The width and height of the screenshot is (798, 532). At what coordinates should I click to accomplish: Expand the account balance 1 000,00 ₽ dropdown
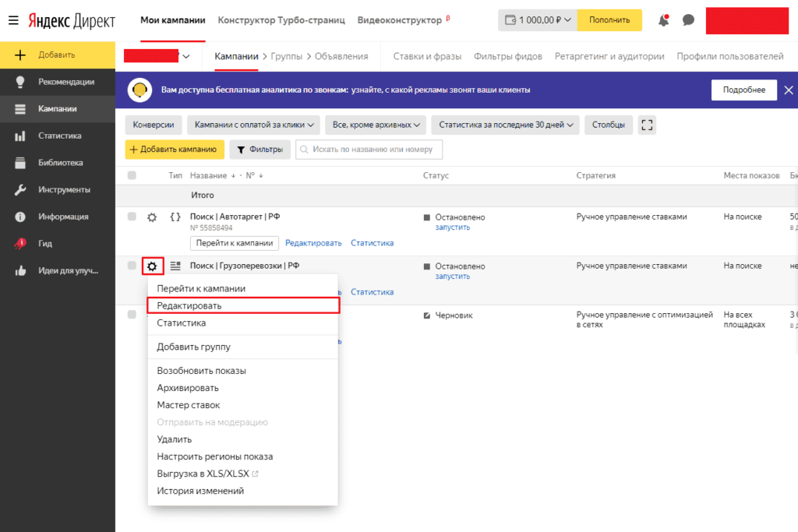click(538, 19)
